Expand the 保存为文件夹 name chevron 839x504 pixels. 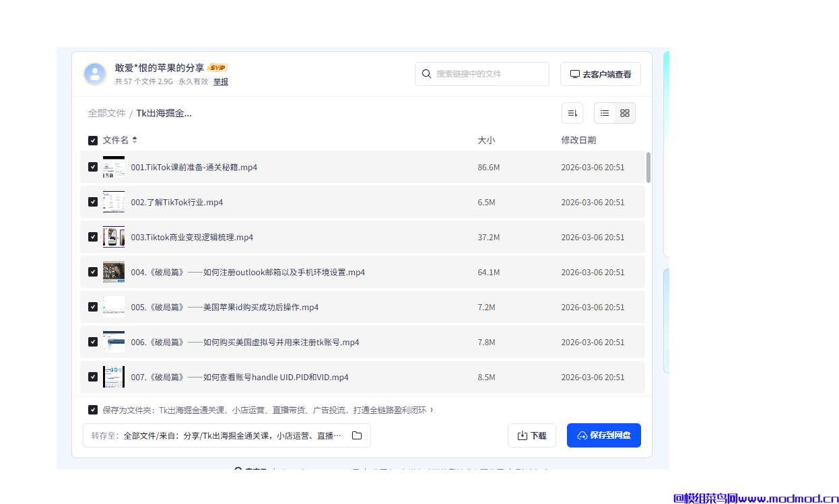432,410
